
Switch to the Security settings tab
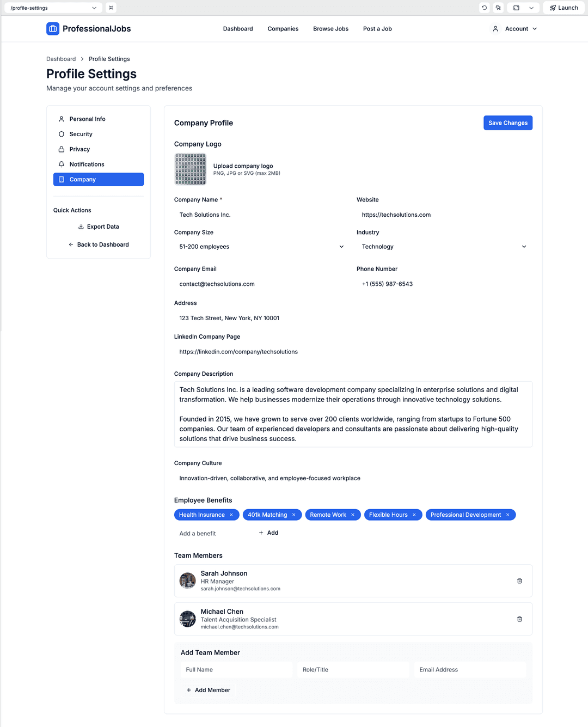(x=81, y=134)
